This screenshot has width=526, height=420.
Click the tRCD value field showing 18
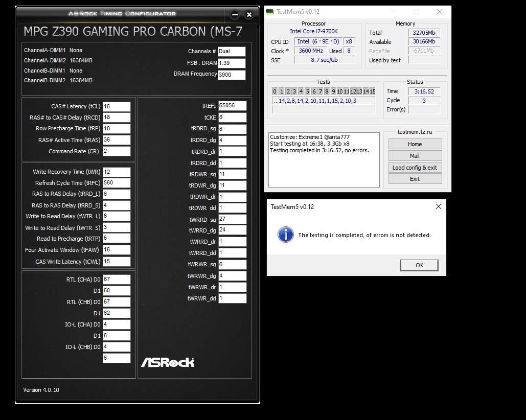[117, 118]
